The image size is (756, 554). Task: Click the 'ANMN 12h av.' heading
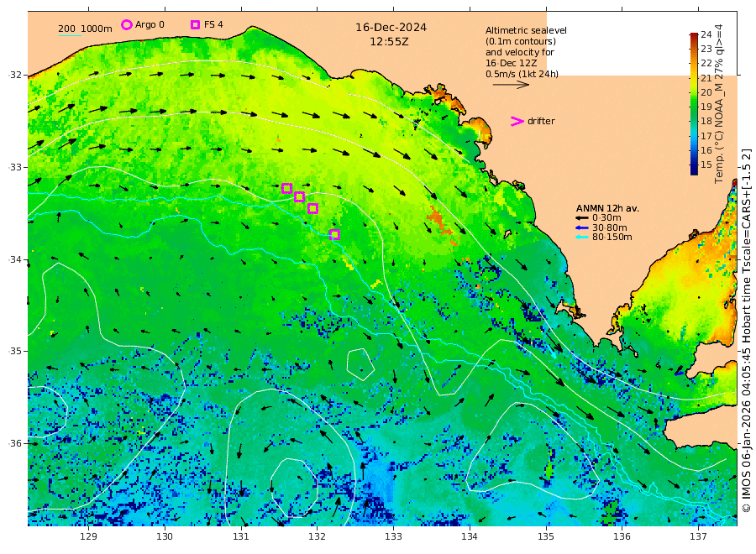(x=607, y=209)
